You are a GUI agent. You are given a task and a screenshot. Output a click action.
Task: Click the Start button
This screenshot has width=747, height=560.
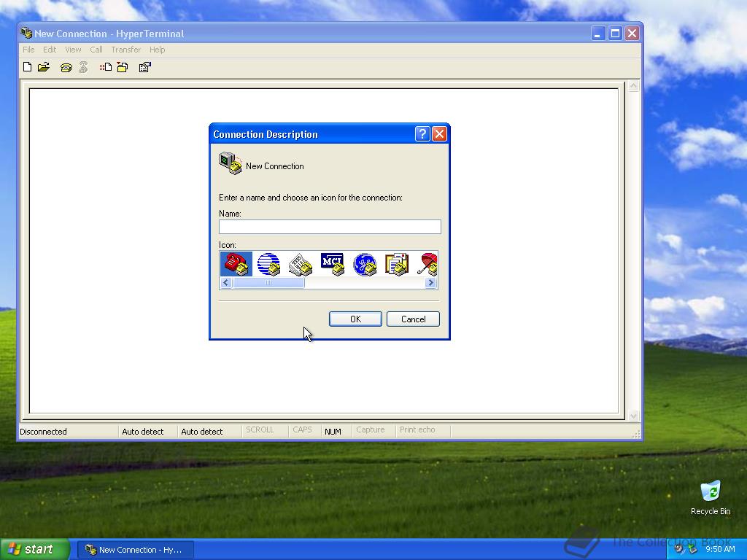tap(34, 549)
